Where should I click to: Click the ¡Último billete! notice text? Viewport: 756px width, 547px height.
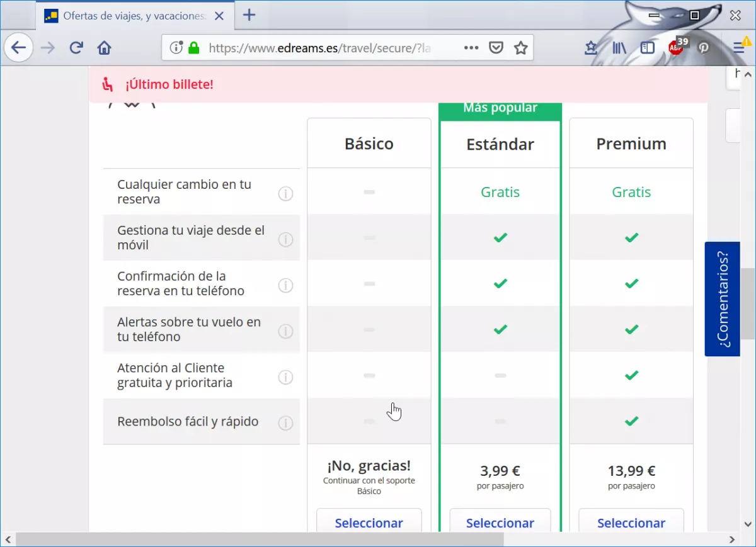coord(169,84)
